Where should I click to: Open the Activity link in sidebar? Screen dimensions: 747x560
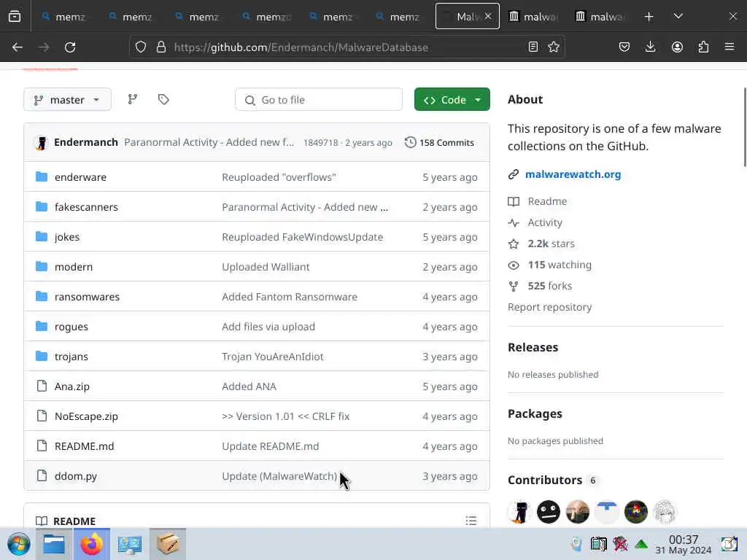pyautogui.click(x=545, y=222)
